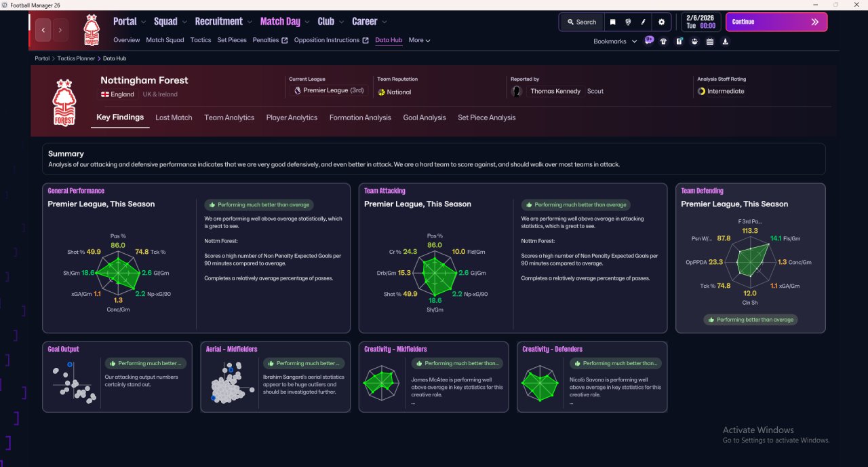The height and width of the screenshot is (467, 868).
Task: Open Opposition Instructions submenu link
Action: coord(332,40)
